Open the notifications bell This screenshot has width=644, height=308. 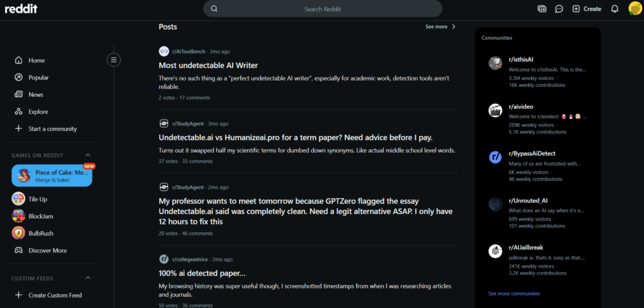click(x=614, y=9)
